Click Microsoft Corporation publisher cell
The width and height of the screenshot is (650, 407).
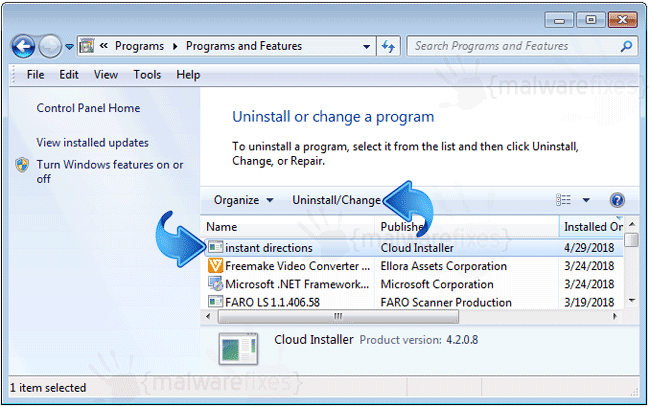(437, 284)
